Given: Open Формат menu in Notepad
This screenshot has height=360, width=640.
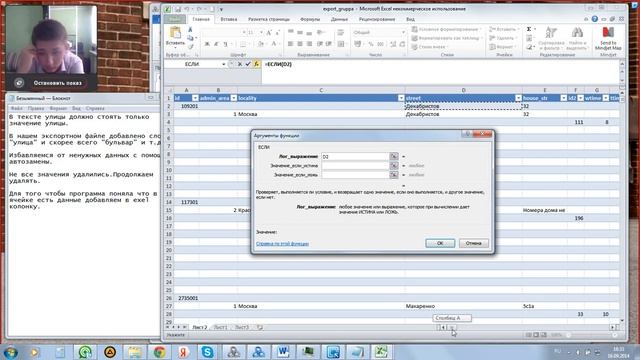Looking at the screenshot, I should tap(58, 109).
